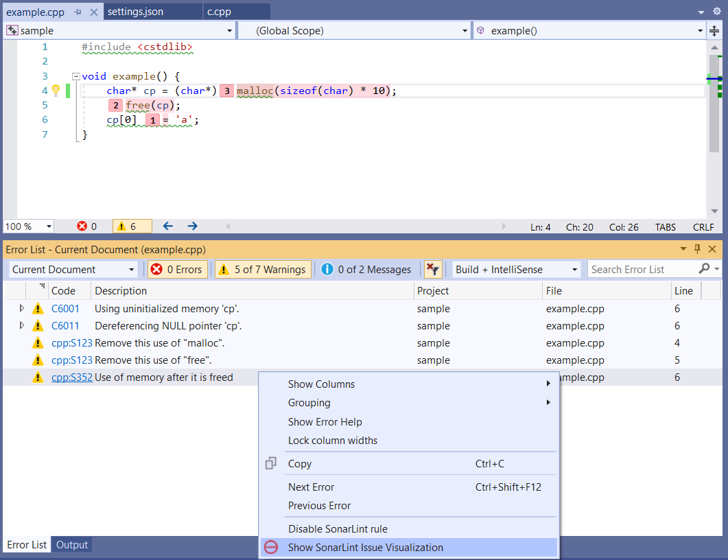Image resolution: width=728 pixels, height=560 pixels.
Task: Sort by the Description column header
Action: [252, 291]
